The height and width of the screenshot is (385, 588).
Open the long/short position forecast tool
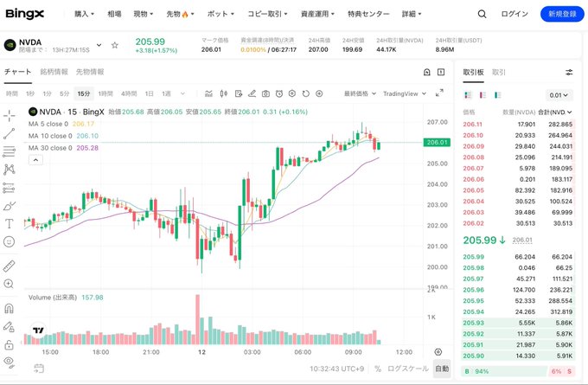click(9, 188)
